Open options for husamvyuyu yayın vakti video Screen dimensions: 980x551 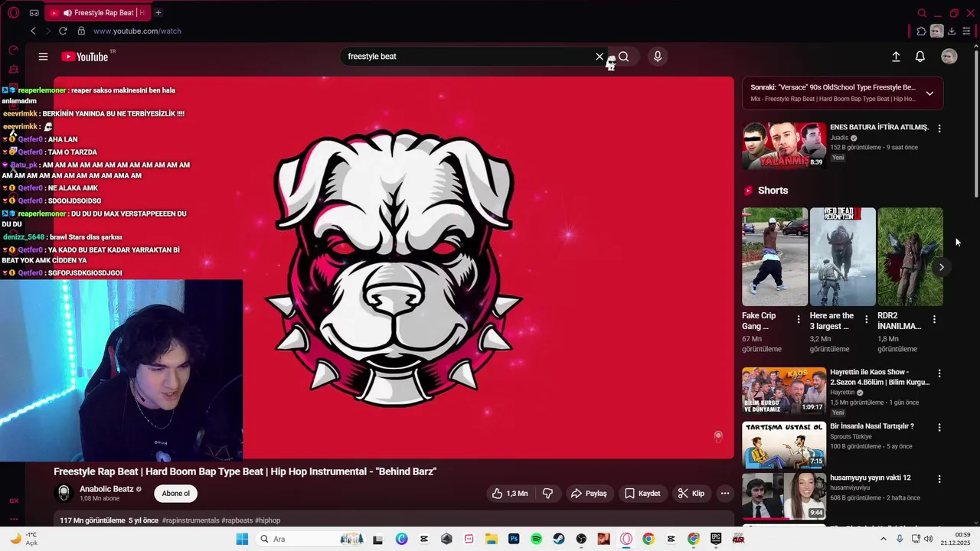pyautogui.click(x=939, y=479)
